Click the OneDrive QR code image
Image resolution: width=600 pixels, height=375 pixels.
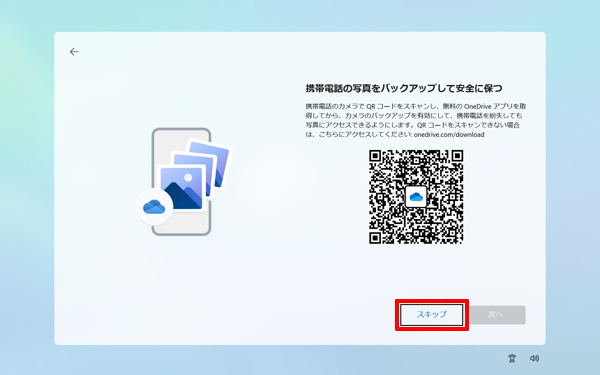416,197
